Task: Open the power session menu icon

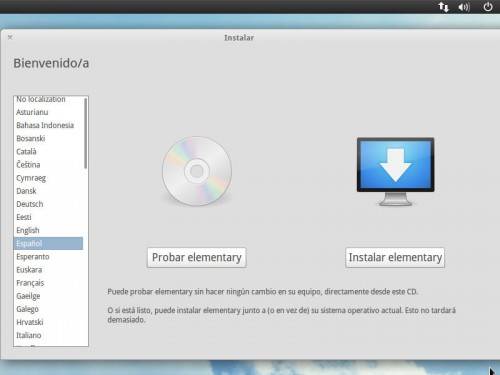Action: point(488,7)
